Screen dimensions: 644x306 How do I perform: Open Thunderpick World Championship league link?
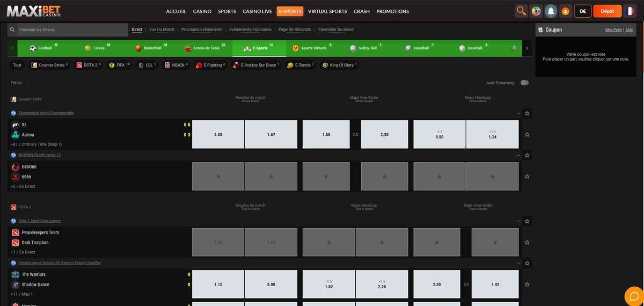(x=46, y=113)
